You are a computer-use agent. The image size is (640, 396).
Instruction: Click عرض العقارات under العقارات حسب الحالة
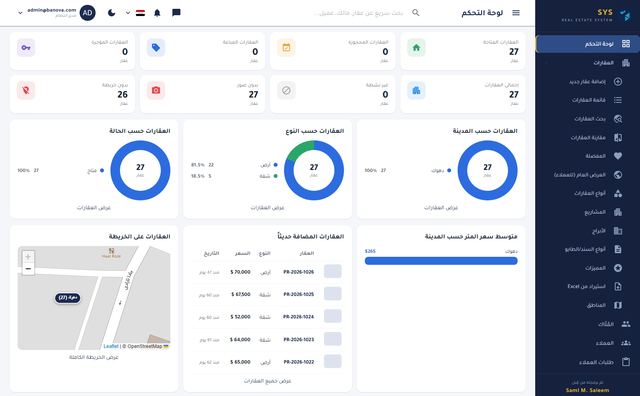click(94, 208)
